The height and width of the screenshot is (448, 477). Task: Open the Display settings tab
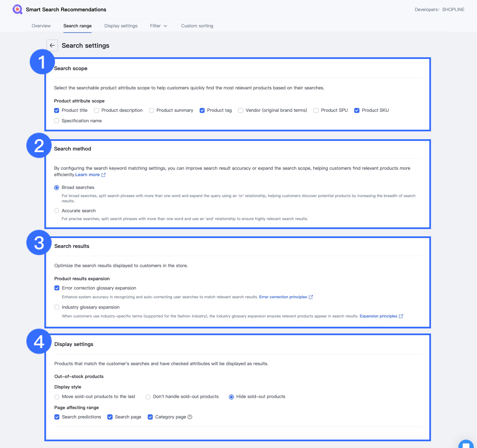click(121, 26)
